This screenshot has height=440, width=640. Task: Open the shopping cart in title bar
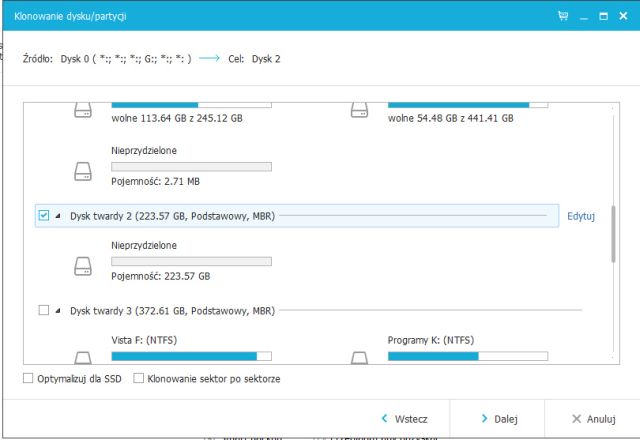point(564,17)
